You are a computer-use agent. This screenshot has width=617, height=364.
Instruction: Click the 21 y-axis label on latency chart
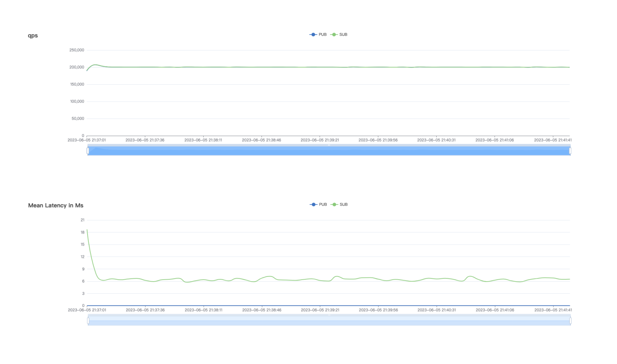[82, 220]
